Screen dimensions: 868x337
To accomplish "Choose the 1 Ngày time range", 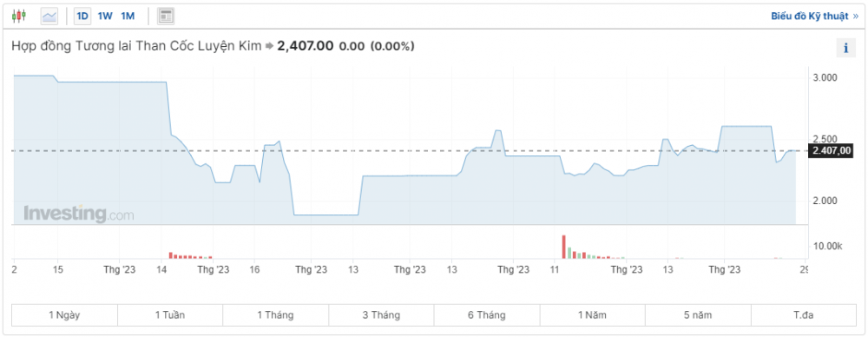I will tap(65, 314).
